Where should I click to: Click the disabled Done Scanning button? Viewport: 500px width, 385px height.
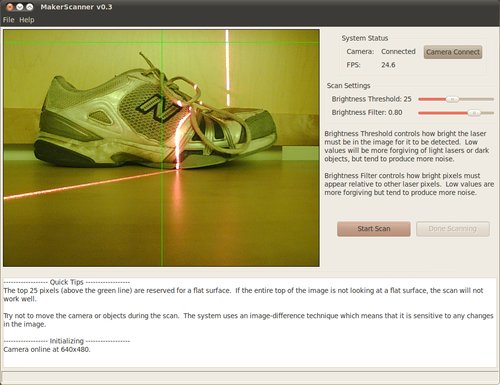coord(453,229)
